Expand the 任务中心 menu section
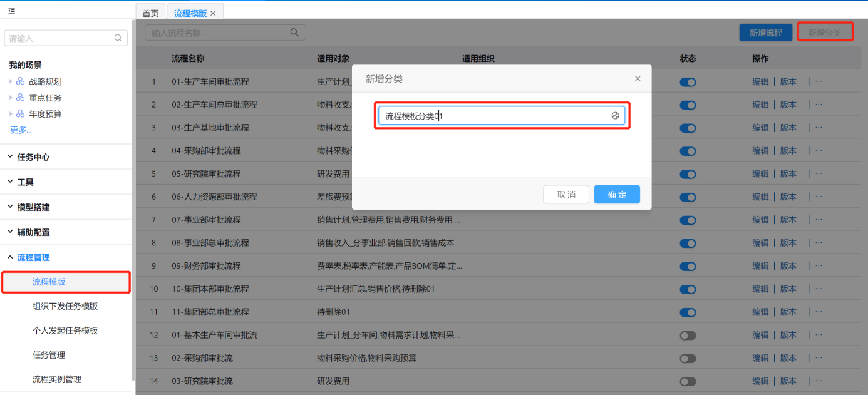868x395 pixels. [33, 157]
